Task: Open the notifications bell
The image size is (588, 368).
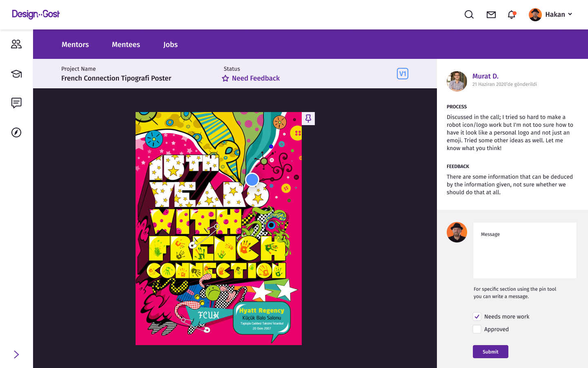Action: click(511, 15)
